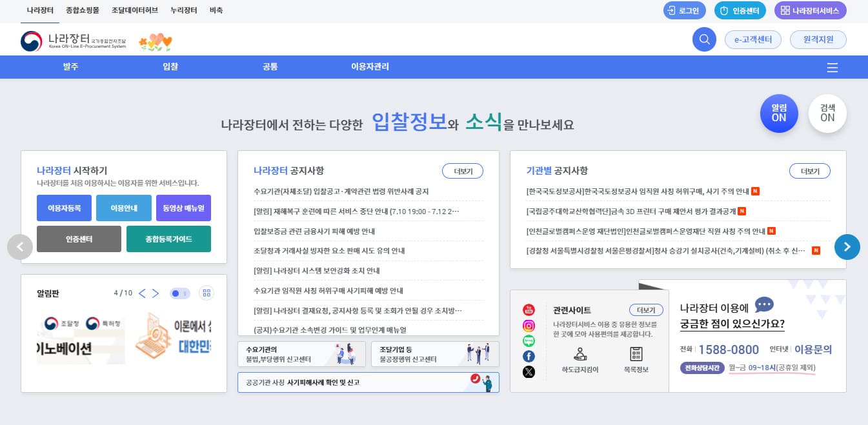Open notice 나라장터 결제요청, 공지사항 등록 및 조회
The image size is (868, 425).
point(358,310)
